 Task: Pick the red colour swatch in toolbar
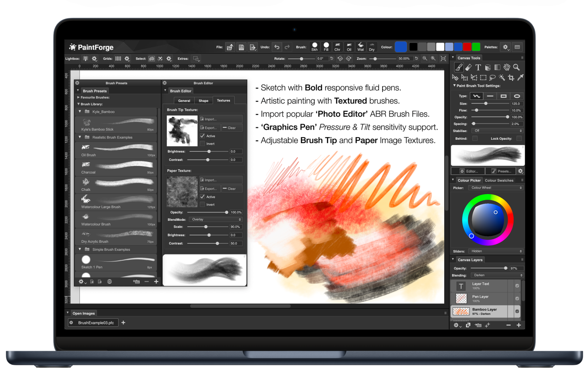(x=467, y=47)
